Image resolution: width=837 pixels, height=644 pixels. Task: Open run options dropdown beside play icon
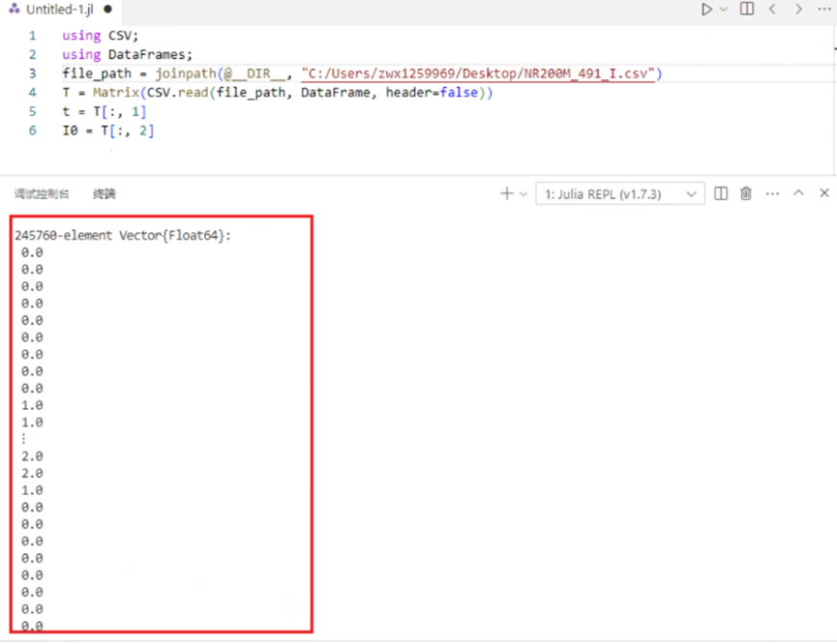click(723, 9)
